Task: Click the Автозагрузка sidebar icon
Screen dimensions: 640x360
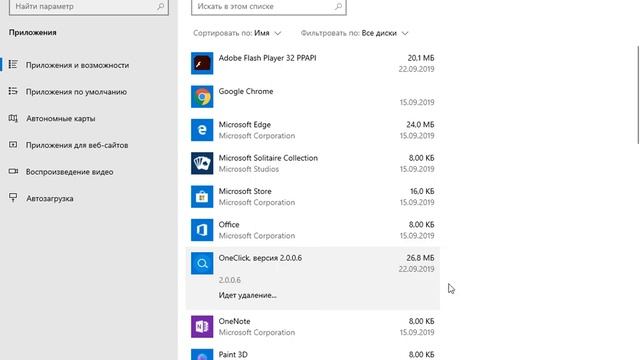Action: [13, 198]
